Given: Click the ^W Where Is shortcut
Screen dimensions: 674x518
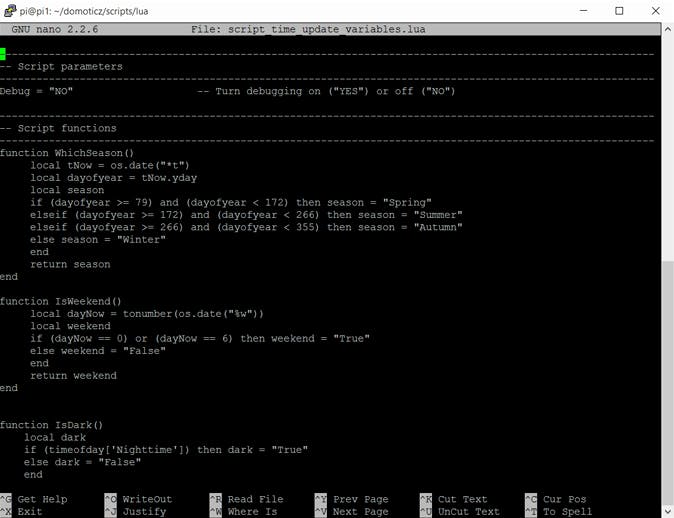Looking at the screenshot, I should coord(244,512).
